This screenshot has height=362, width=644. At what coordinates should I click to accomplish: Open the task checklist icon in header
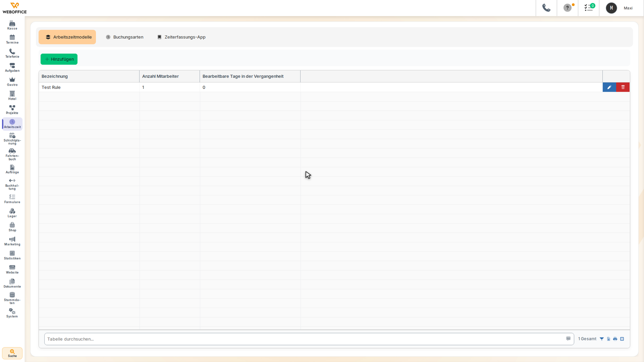[x=589, y=8]
